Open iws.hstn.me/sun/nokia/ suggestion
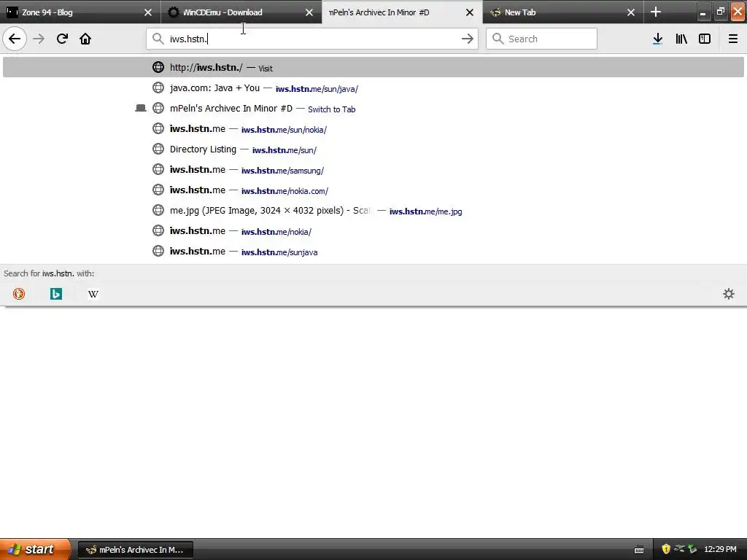 [373, 129]
